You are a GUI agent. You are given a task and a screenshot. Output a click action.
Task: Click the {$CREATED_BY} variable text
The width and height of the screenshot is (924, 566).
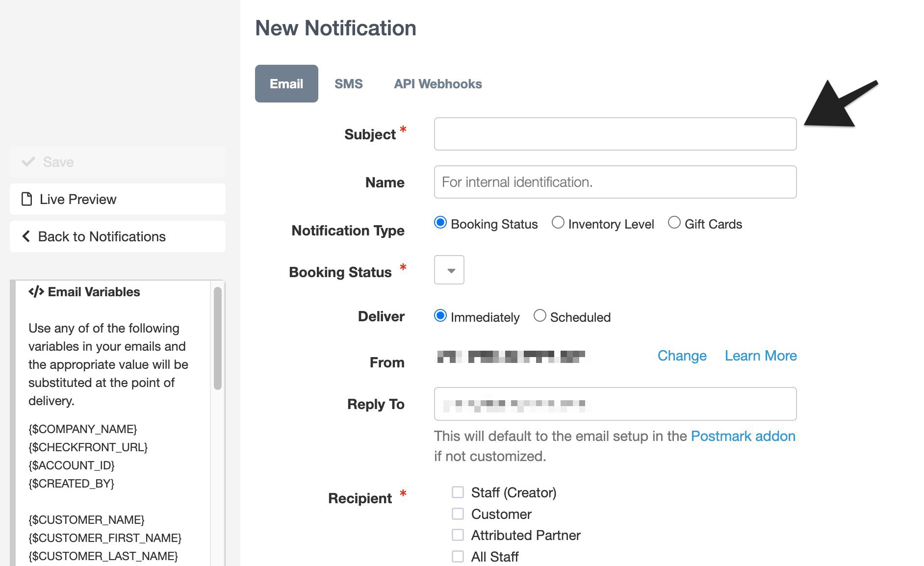click(72, 484)
